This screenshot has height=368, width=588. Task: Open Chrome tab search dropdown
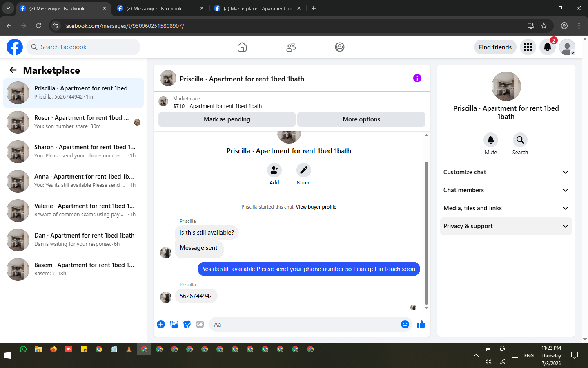pos(8,8)
